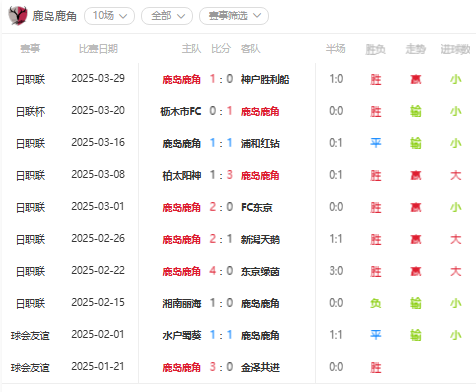
Task: Click the date 2025-02-22
Action: [x=98, y=271]
